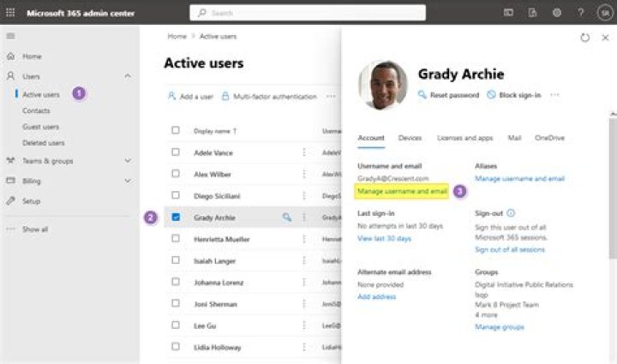
Task: Click Grady Archie profile photo
Action: pos(383,85)
